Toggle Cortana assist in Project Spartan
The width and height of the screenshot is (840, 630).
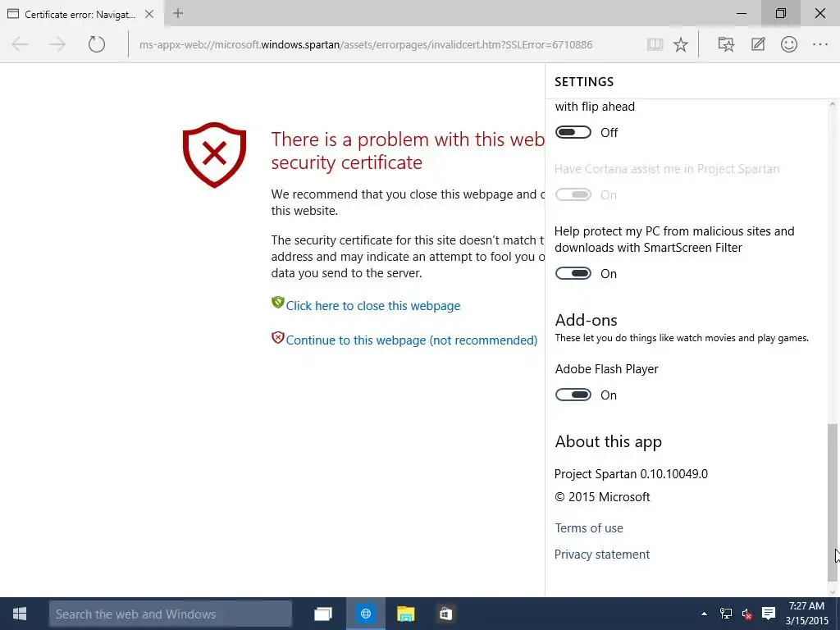click(573, 194)
